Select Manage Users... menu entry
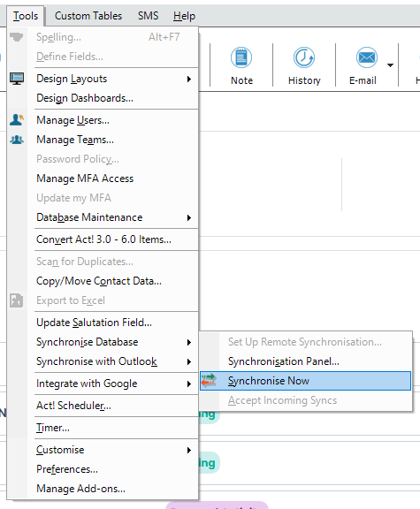 click(x=103, y=120)
